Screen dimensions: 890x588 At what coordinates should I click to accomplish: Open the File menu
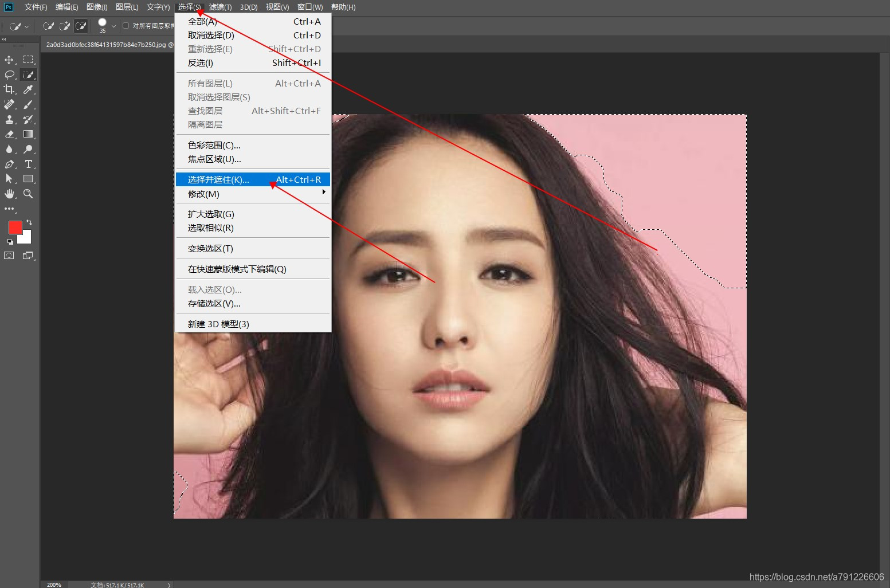point(36,7)
